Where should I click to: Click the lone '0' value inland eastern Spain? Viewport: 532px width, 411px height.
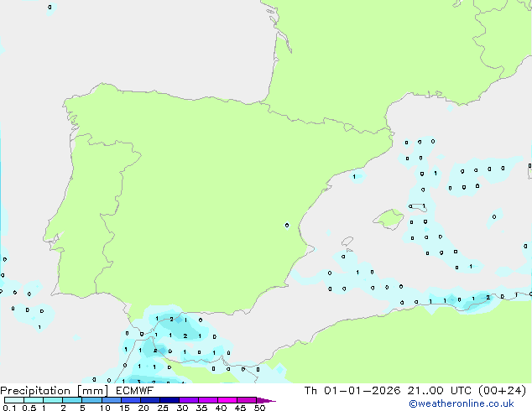(287, 225)
